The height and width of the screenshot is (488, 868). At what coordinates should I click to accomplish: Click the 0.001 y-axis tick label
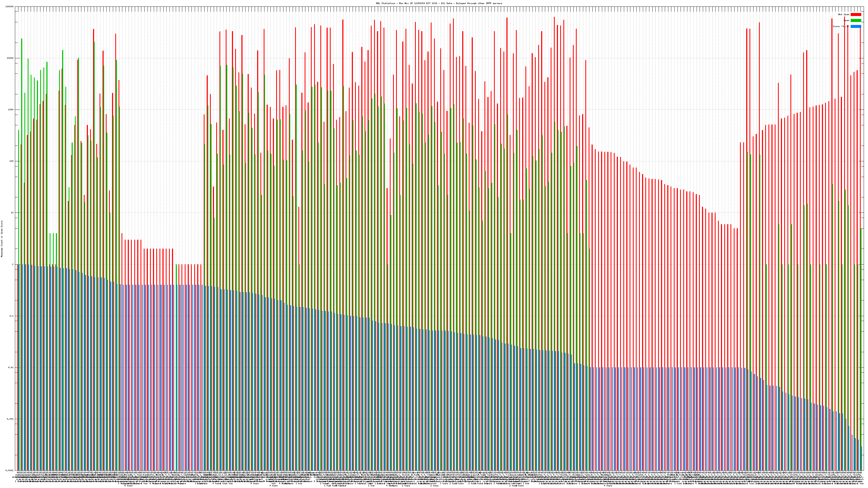click(x=10, y=419)
